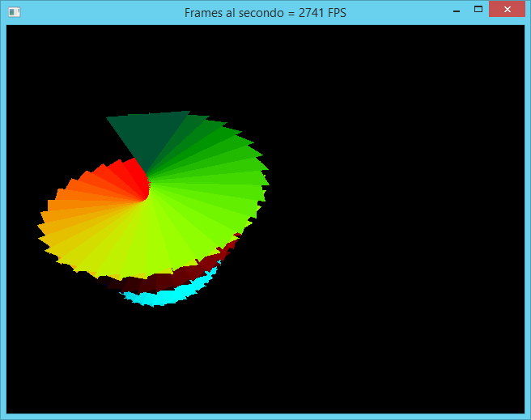Click the title text 'Frames al secondo = 2741 FPS'

(265, 13)
